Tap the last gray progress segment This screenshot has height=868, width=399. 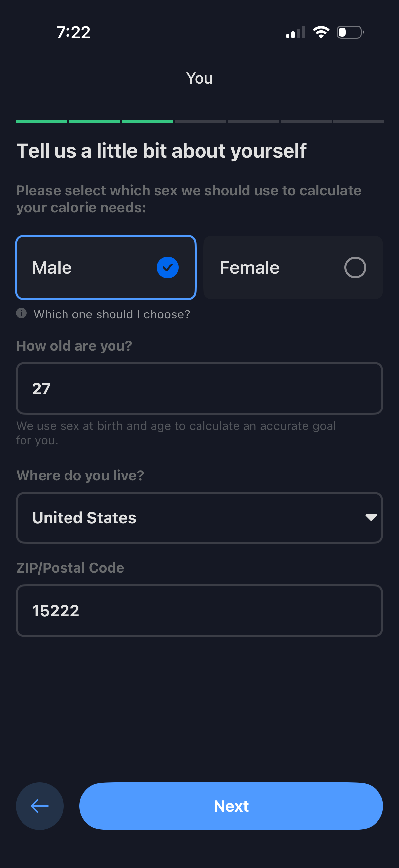(359, 121)
